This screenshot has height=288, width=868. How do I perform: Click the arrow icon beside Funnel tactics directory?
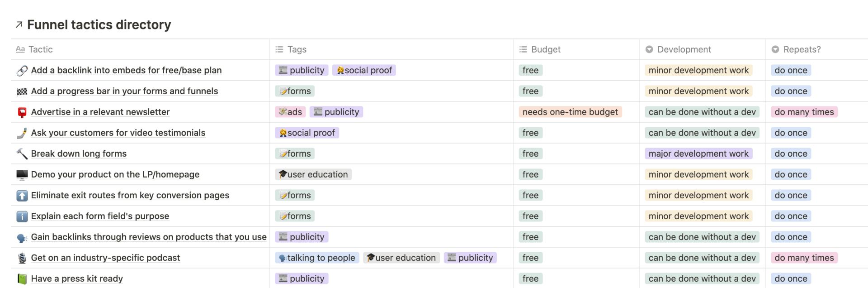pos(19,25)
